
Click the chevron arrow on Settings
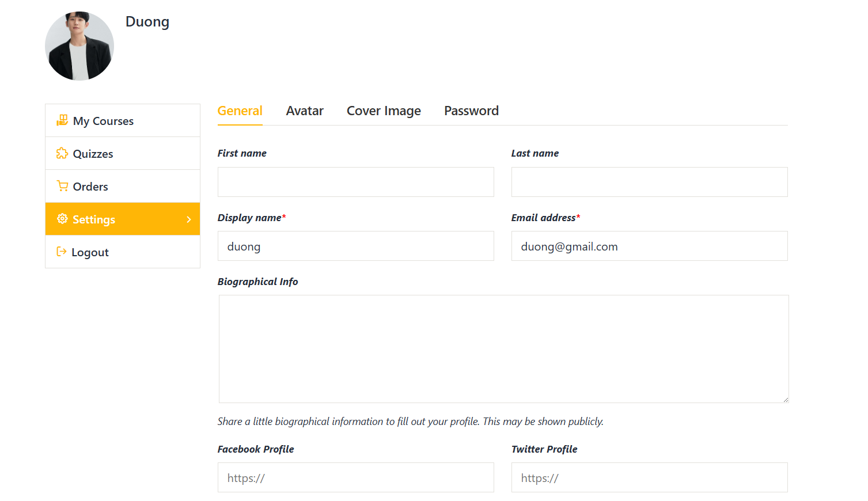(188, 219)
